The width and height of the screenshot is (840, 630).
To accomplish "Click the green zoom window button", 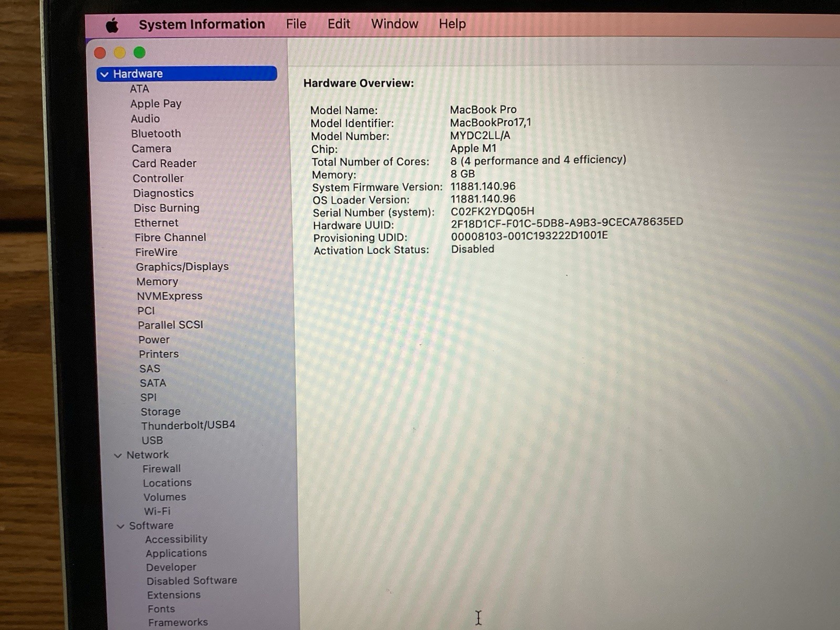I will 140,52.
